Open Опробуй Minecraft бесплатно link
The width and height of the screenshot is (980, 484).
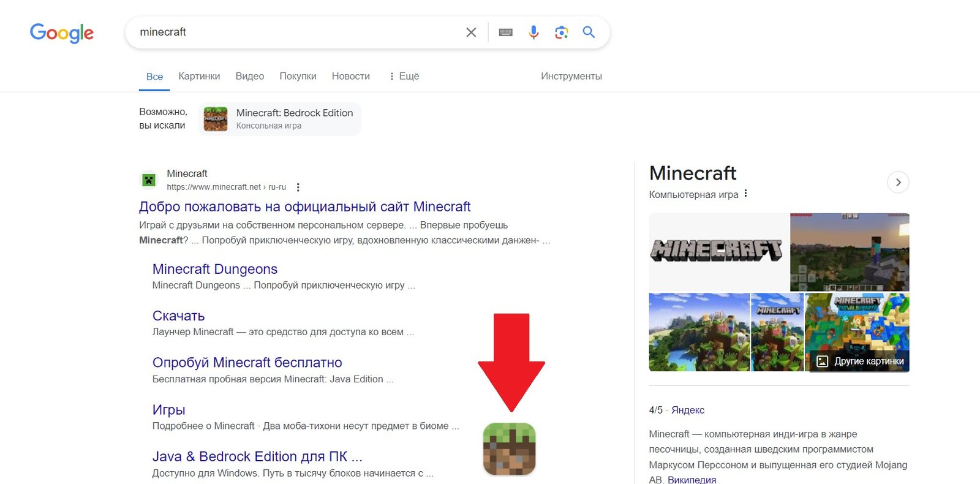tap(247, 362)
